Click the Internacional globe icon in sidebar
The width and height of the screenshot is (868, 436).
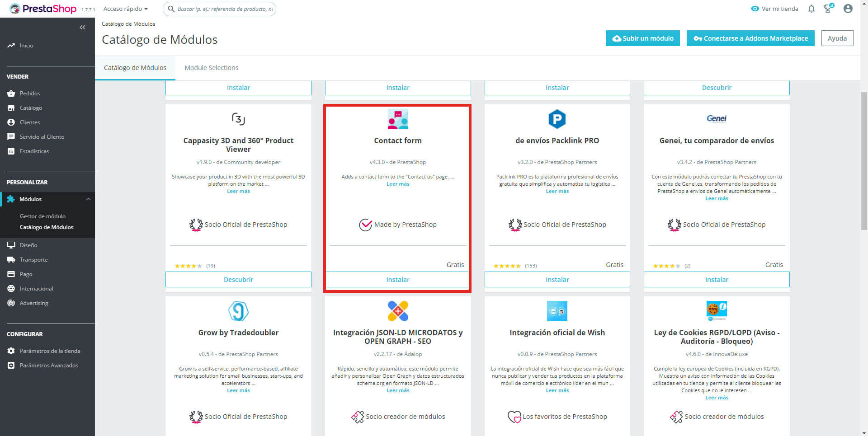tap(11, 289)
